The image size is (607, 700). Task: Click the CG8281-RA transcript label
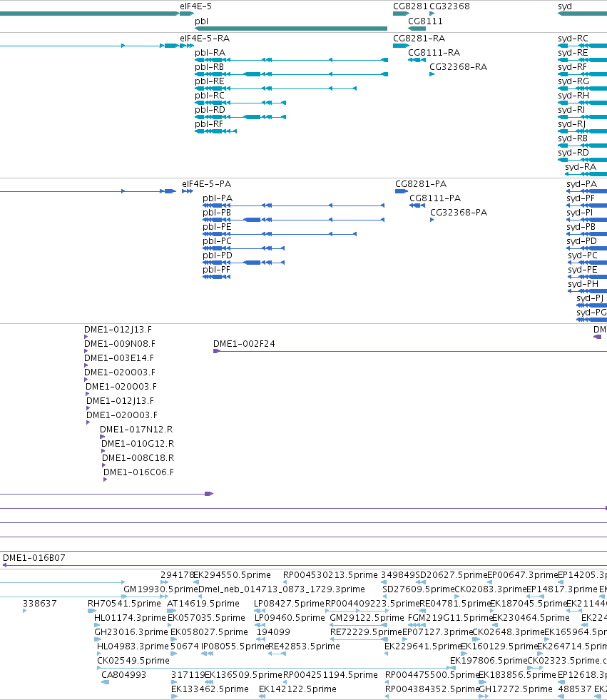(x=419, y=39)
